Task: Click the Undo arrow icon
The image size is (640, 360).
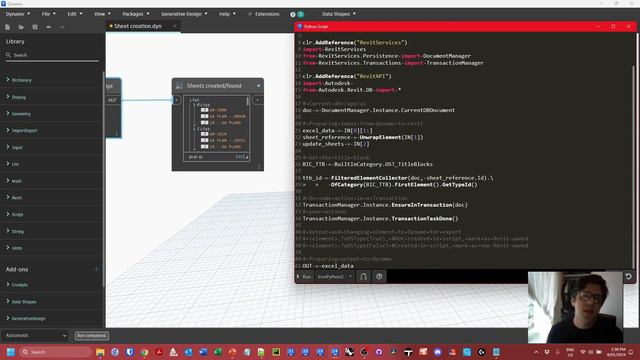Action: click(x=49, y=27)
